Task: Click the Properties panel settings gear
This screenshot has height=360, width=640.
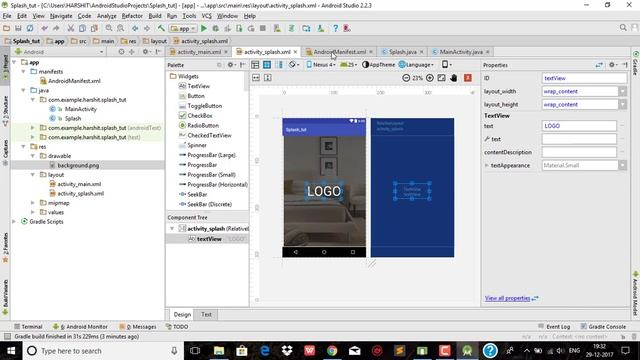Action: click(612, 65)
